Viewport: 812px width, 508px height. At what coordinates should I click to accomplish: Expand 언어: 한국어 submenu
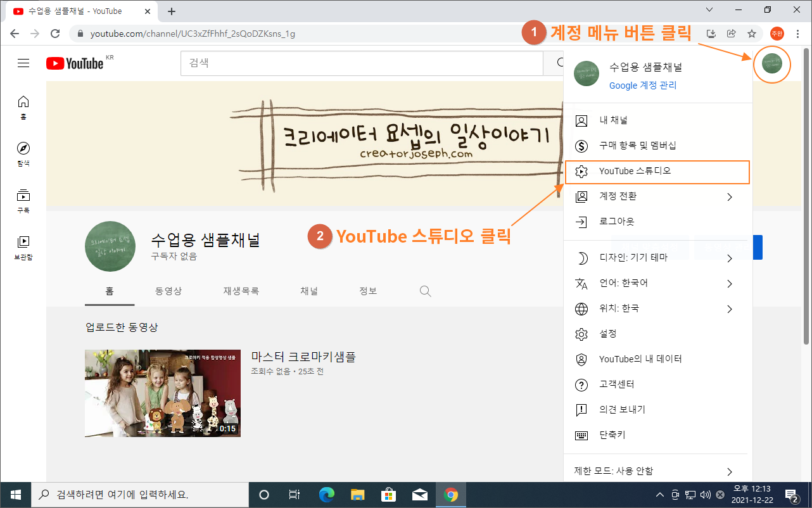(x=658, y=283)
